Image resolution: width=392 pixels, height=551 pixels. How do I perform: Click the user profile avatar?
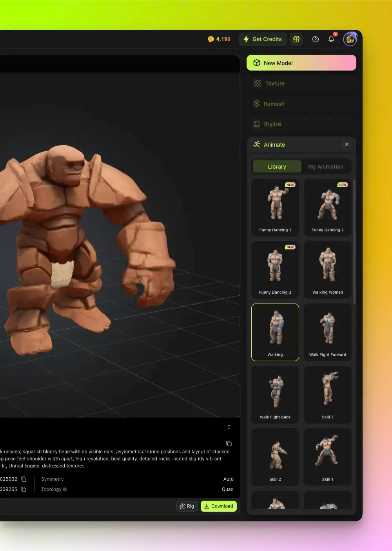350,39
